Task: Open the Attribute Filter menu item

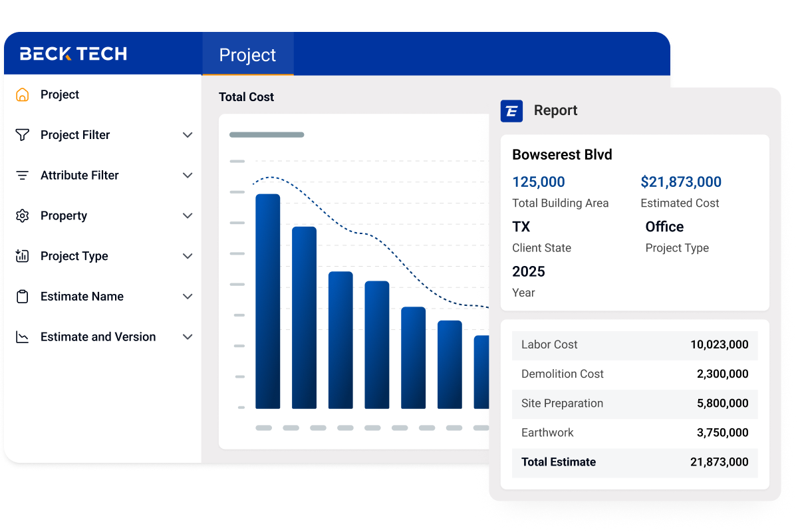Action: point(80,176)
